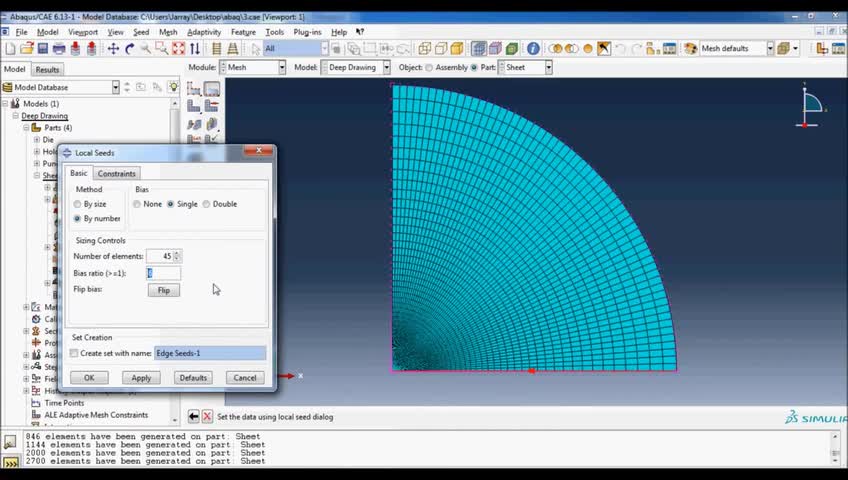Image resolution: width=848 pixels, height=480 pixels.
Task: Click the Open file folder icon
Action: tap(26, 49)
